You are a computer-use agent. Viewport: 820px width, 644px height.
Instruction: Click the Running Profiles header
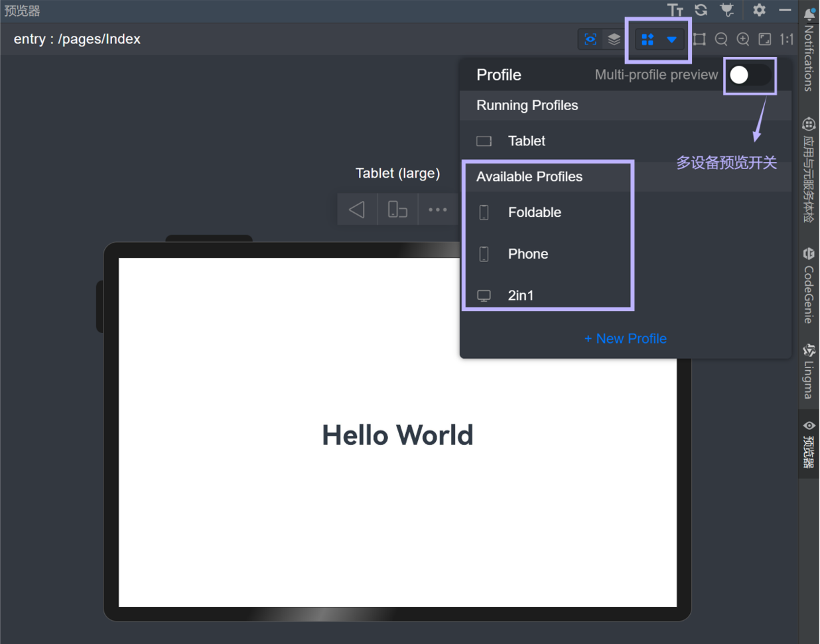pos(527,105)
